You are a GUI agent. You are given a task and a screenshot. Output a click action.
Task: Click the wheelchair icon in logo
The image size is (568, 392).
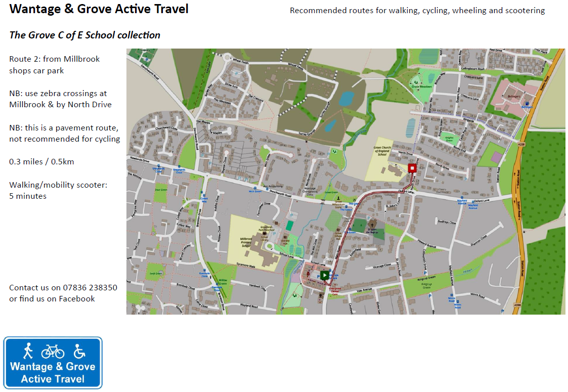pos(79,351)
